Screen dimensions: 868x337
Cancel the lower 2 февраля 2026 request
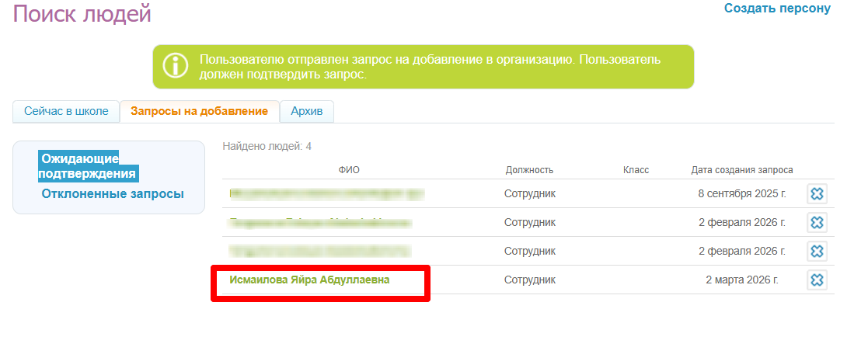click(x=817, y=251)
